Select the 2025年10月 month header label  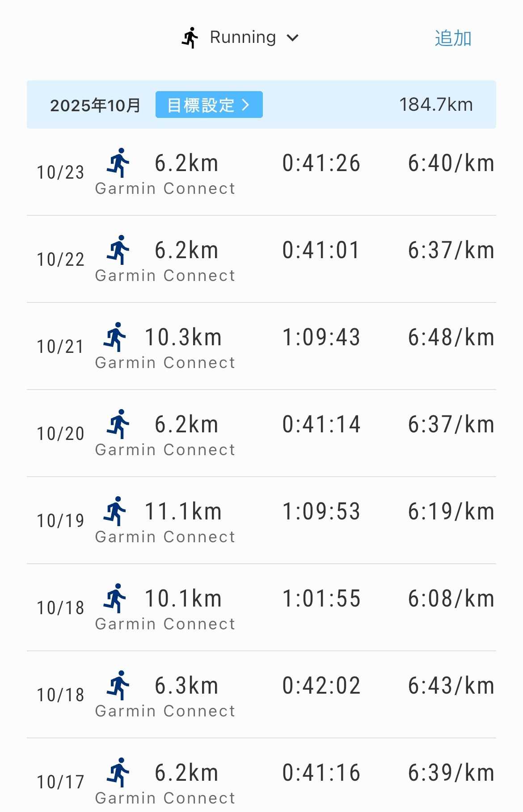(x=95, y=105)
